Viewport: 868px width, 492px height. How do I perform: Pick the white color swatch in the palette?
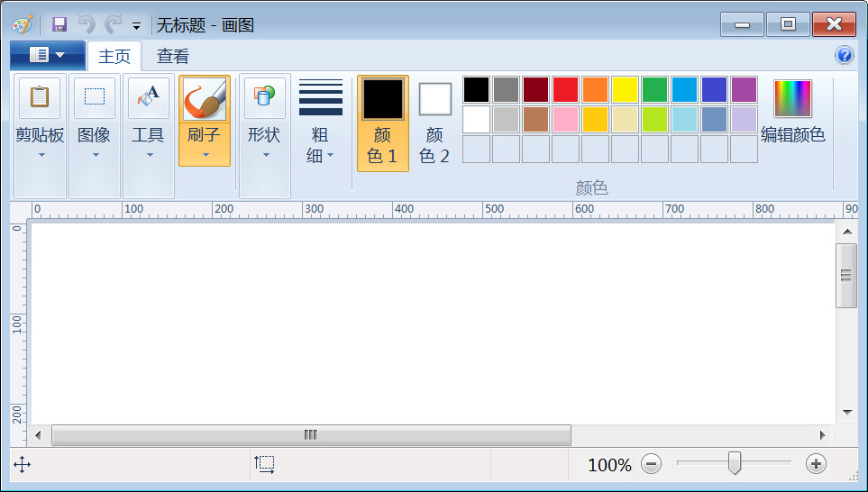pos(476,120)
